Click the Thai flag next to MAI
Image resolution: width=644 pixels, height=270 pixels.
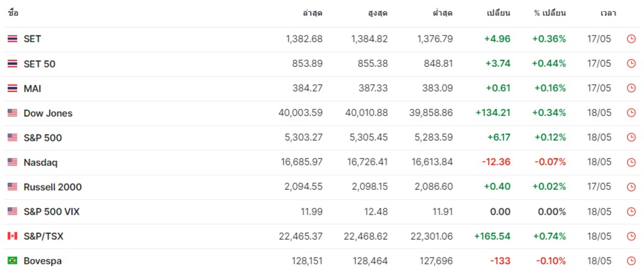[x=12, y=88]
